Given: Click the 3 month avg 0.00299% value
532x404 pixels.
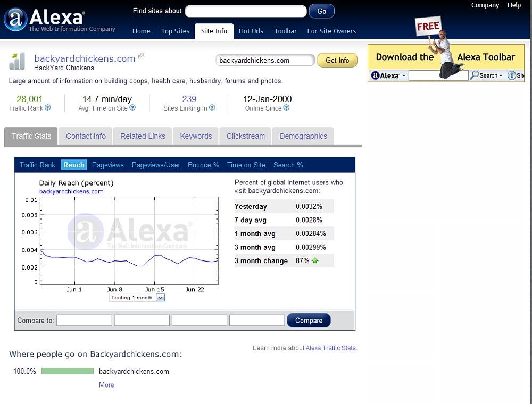Looking at the screenshot, I should point(311,247).
